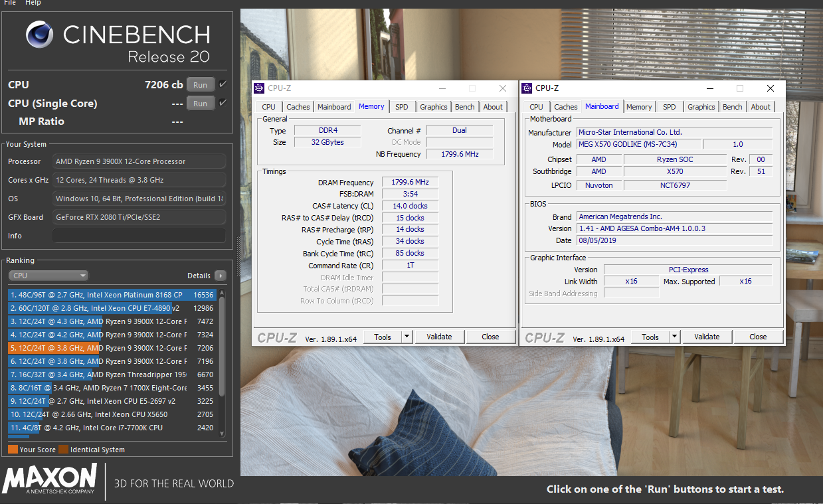The image size is (823, 504).
Task: Click the LPCIO NCT6797 field
Action: [x=675, y=185]
